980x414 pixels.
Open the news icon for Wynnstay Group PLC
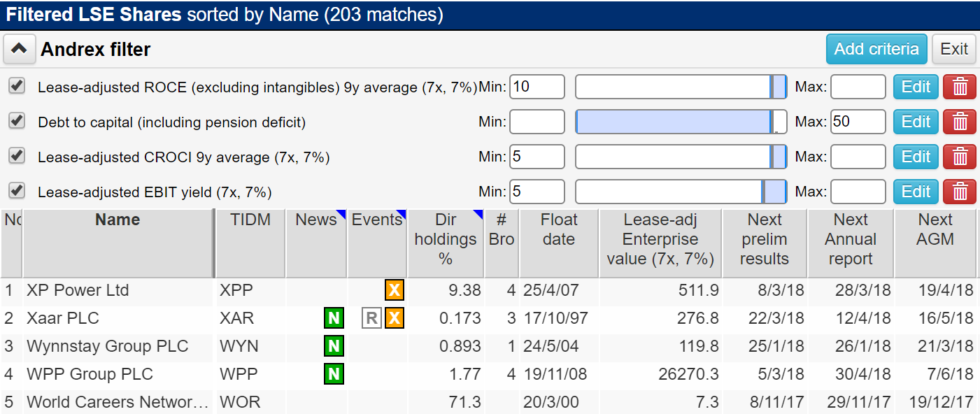click(x=334, y=346)
